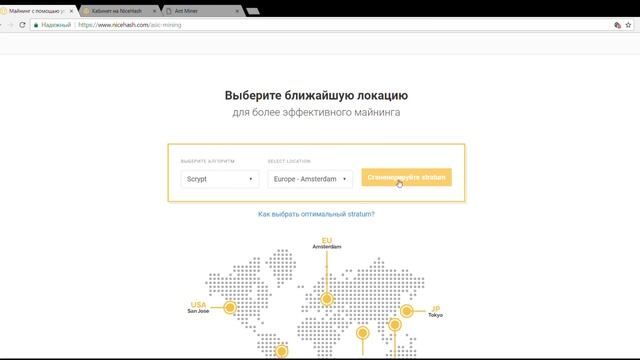Click the ВЫБЕРИТЕ АЛГОРИТМ label
Image resolution: width=640 pixels, height=360 pixels.
[208, 161]
